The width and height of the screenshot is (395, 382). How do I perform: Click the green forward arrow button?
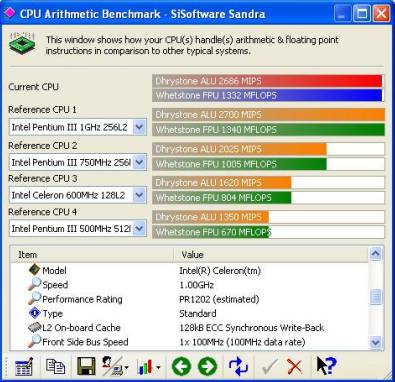point(207,367)
